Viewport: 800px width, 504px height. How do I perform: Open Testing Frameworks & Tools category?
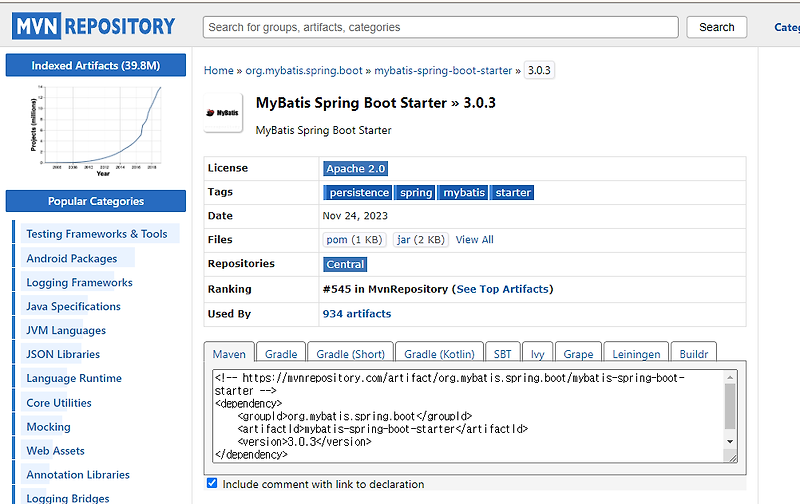(97, 234)
